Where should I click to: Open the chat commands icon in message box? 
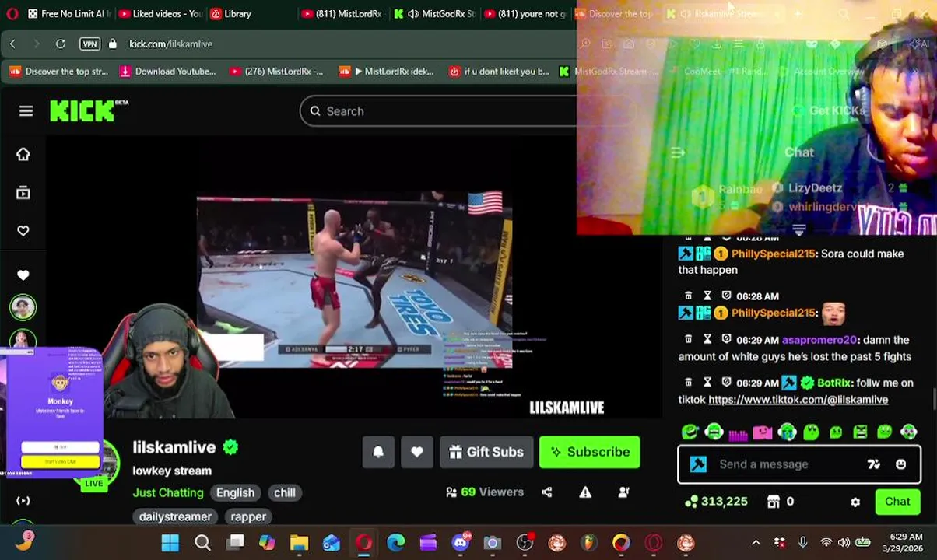coord(873,464)
